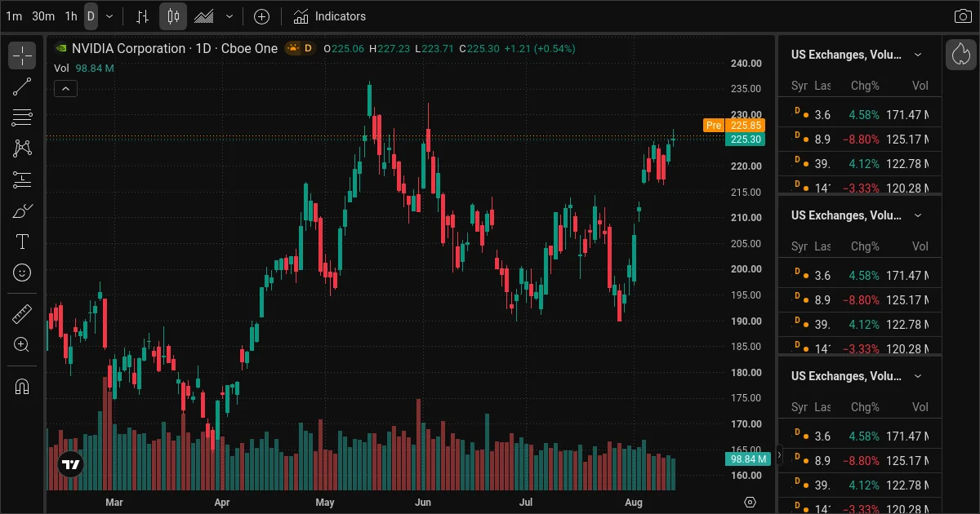Screen dimensions: 980x514
Task: Open the Fibonacci retracement tools
Action: [22, 117]
